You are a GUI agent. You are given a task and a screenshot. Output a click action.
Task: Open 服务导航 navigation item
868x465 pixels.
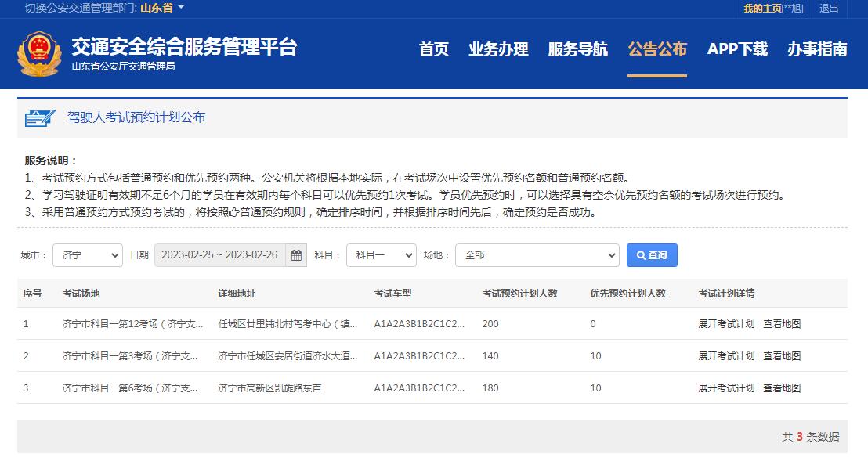coord(577,49)
